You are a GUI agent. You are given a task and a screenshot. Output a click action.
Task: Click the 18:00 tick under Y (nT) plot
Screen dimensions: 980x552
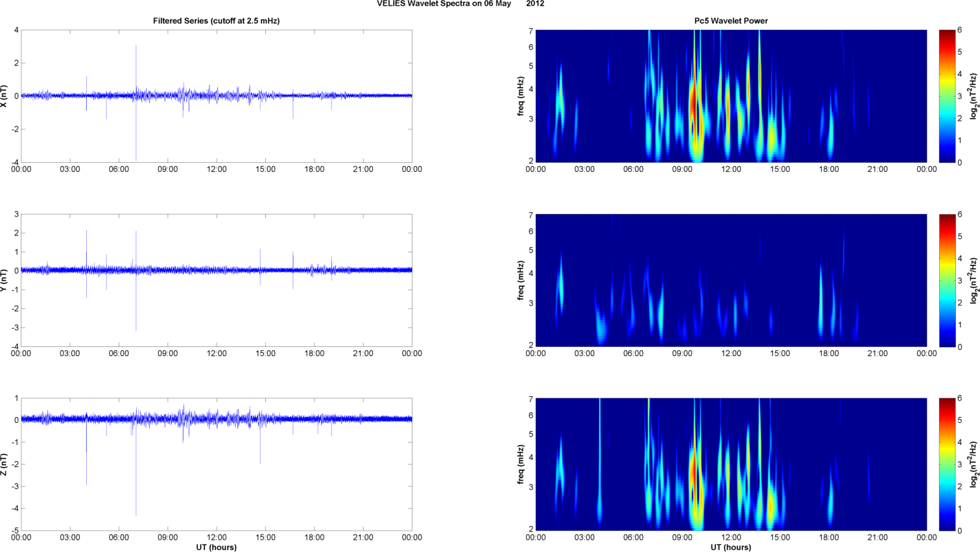[315, 354]
